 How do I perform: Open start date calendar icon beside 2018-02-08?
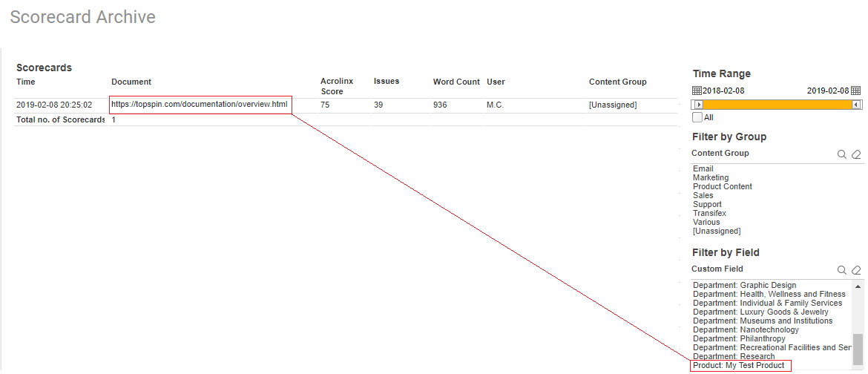(x=697, y=91)
